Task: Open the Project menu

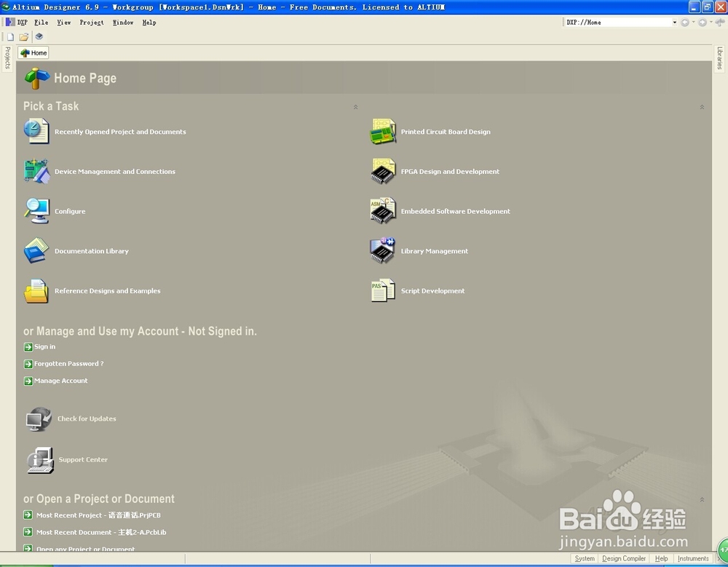Action: click(92, 23)
